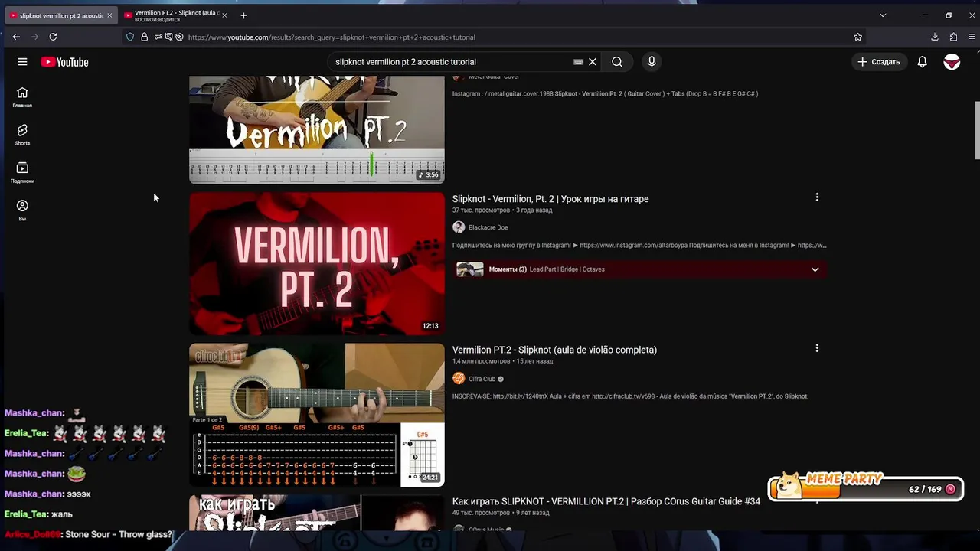Click the 12:13 duration badge
980x551 pixels.
(x=430, y=326)
